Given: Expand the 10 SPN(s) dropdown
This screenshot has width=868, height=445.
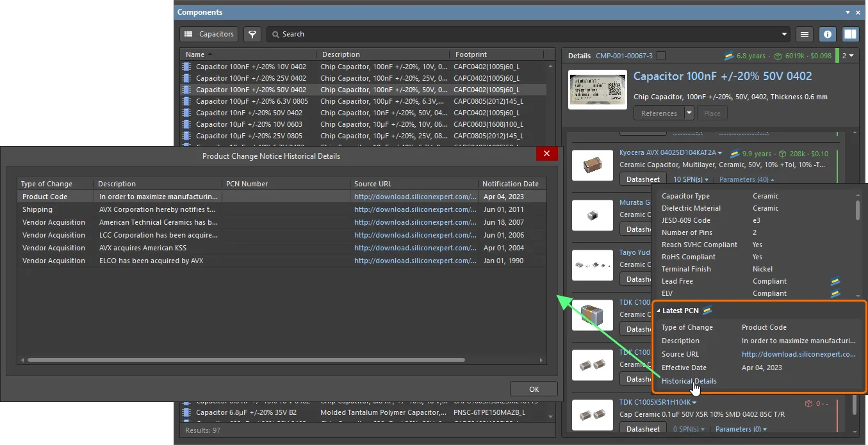Looking at the screenshot, I should point(691,179).
